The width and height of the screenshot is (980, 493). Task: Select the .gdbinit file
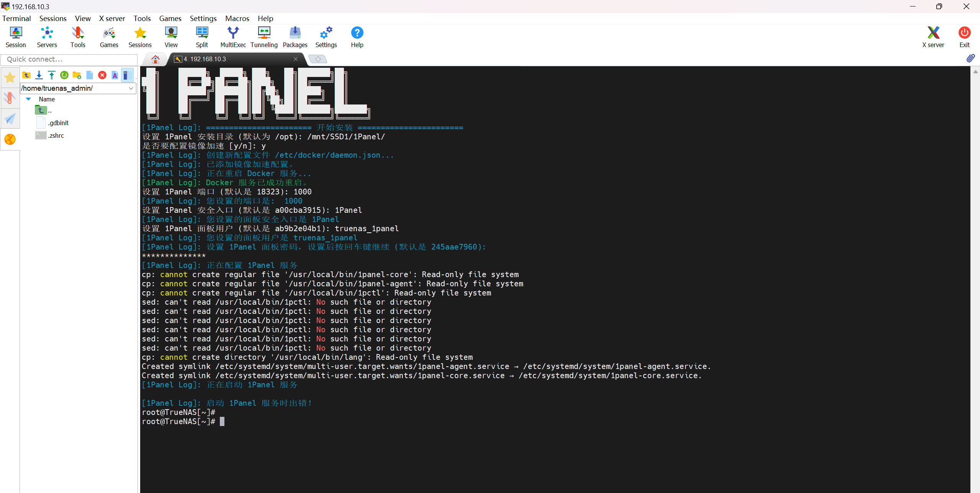53,123
